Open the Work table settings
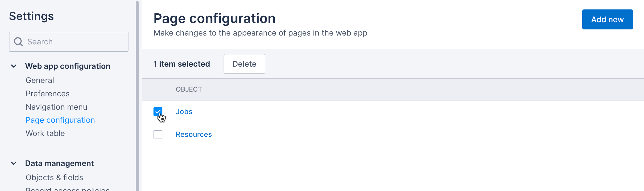The height and width of the screenshot is (191, 644). pos(45,133)
